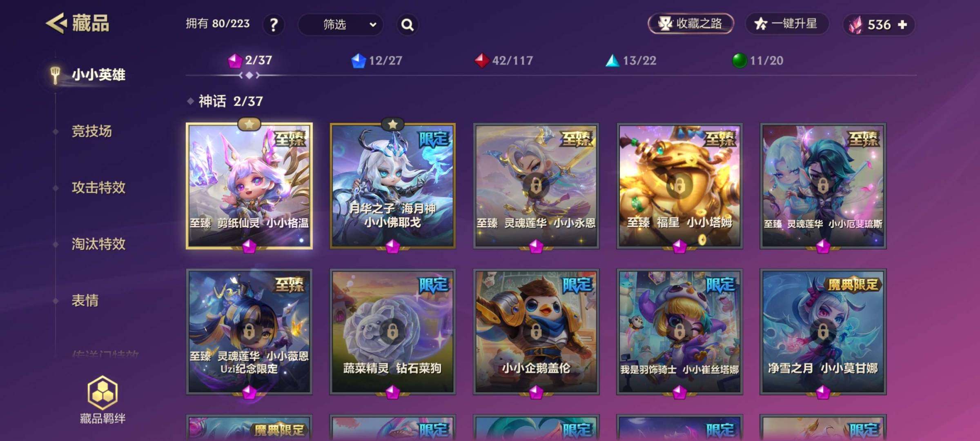980x441 pixels.
Task: Select the cyan triangle 13/22 rarity tab
Action: [631, 61]
